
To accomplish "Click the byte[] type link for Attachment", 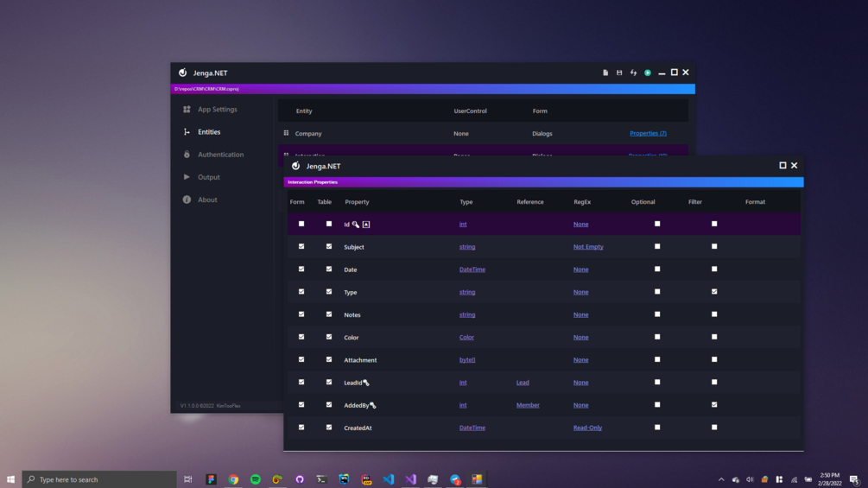I will [x=467, y=359].
